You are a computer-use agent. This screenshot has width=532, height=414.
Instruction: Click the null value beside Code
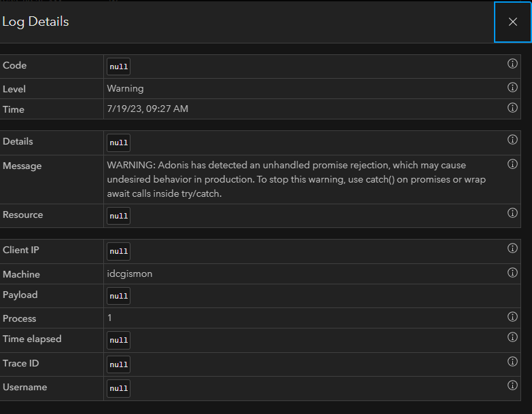tap(118, 67)
